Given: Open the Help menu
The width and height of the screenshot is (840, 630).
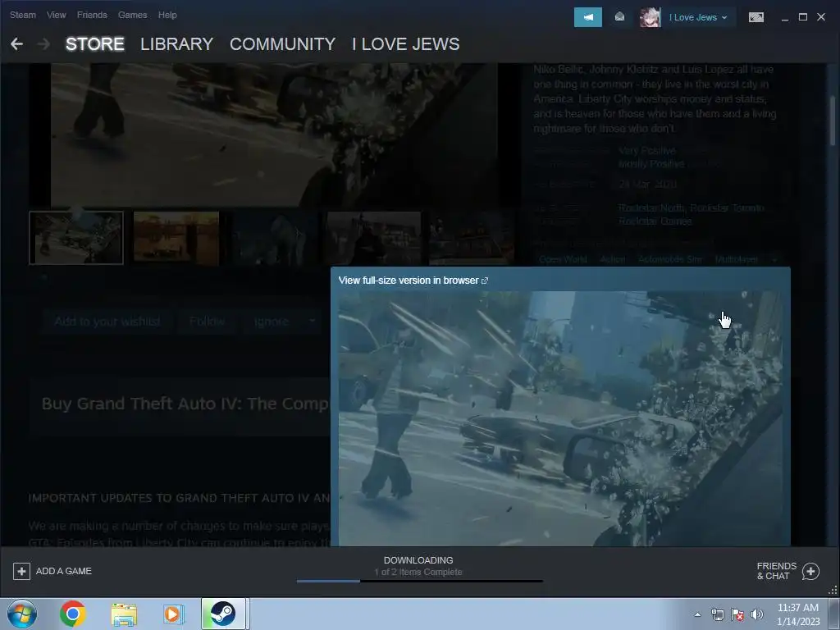Looking at the screenshot, I should [x=167, y=15].
